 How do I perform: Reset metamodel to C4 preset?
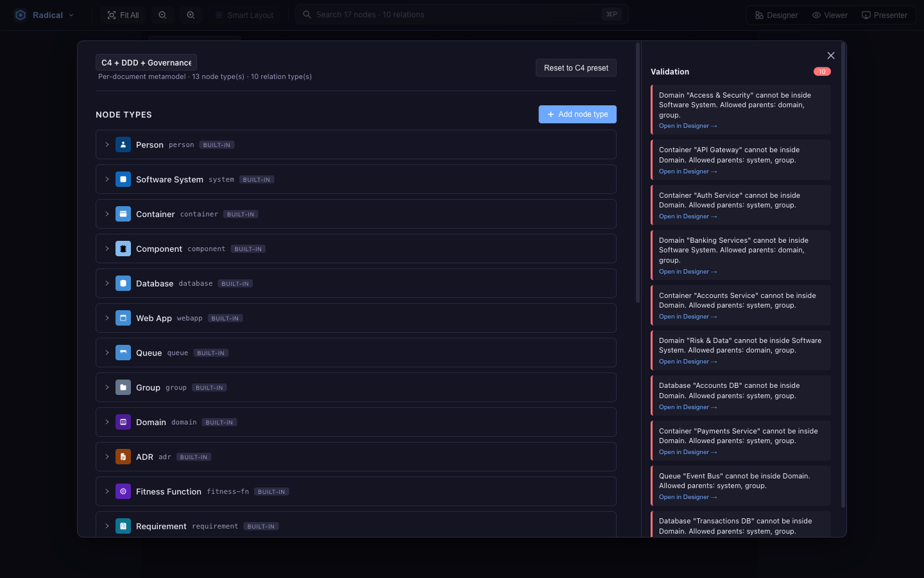(x=576, y=68)
